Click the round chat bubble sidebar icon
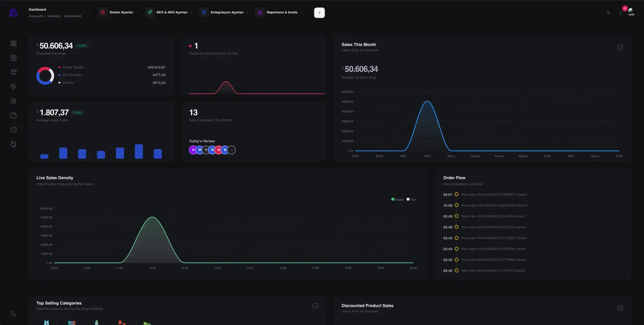 13,144
